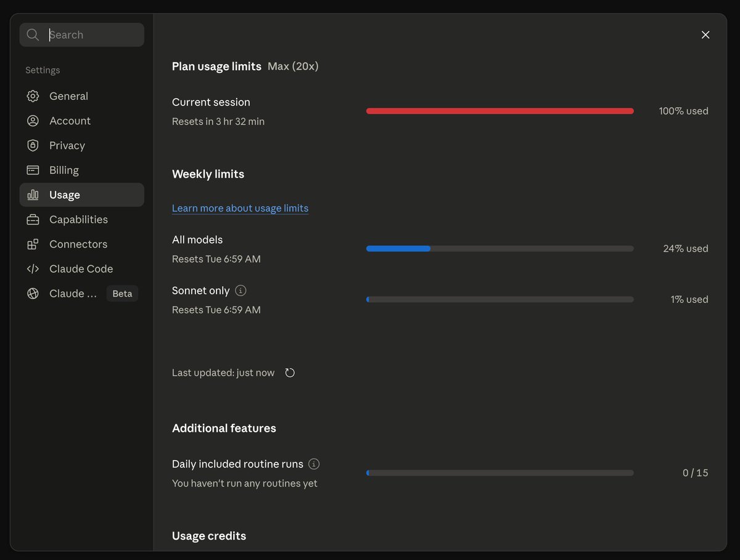740x560 pixels.
Task: Click the Daily routine runs progress bar
Action: (x=500, y=473)
